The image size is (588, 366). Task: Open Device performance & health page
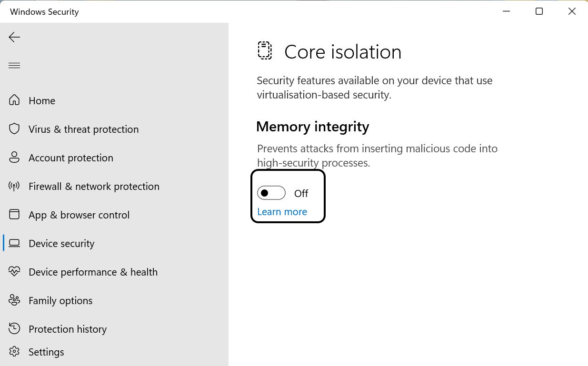pyautogui.click(x=93, y=272)
